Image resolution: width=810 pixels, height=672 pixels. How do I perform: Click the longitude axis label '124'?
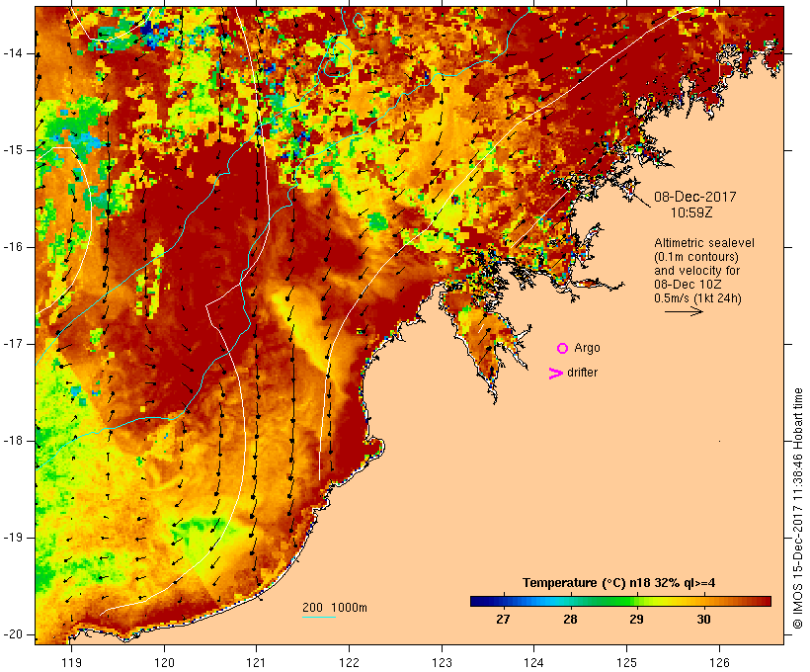click(533, 663)
